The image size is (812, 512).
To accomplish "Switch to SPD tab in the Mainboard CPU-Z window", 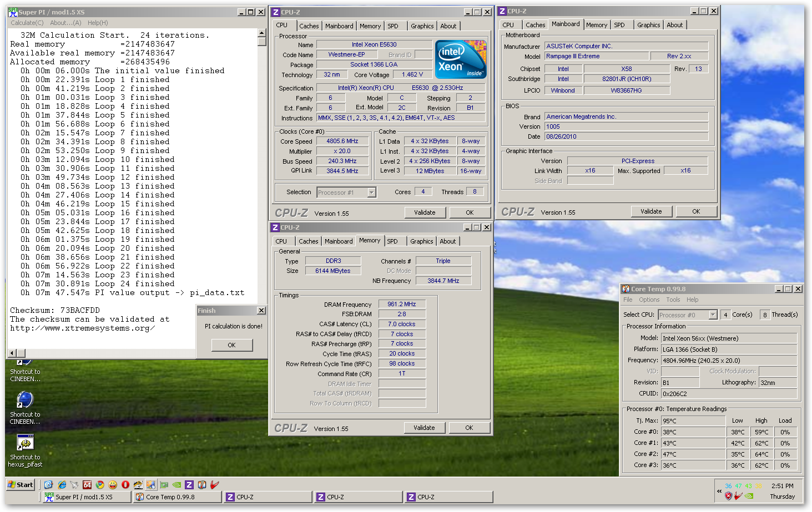I will [x=619, y=25].
